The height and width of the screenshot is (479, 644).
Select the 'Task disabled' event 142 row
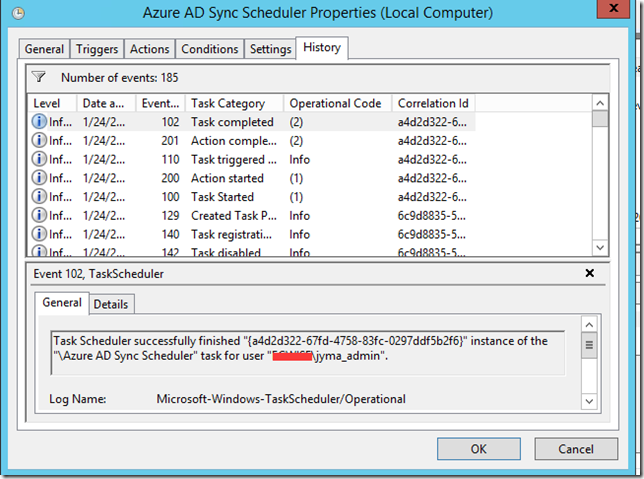[x=252, y=251]
